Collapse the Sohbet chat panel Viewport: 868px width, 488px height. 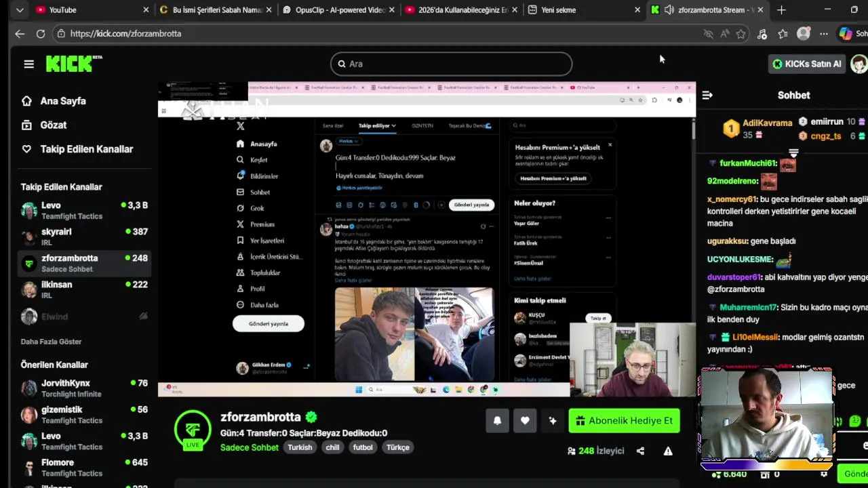[x=707, y=96]
